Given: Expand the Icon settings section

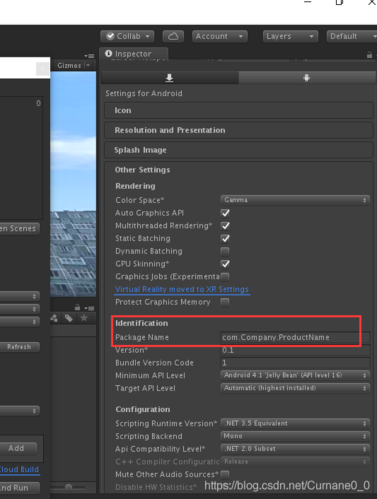Looking at the screenshot, I should tap(238, 110).
